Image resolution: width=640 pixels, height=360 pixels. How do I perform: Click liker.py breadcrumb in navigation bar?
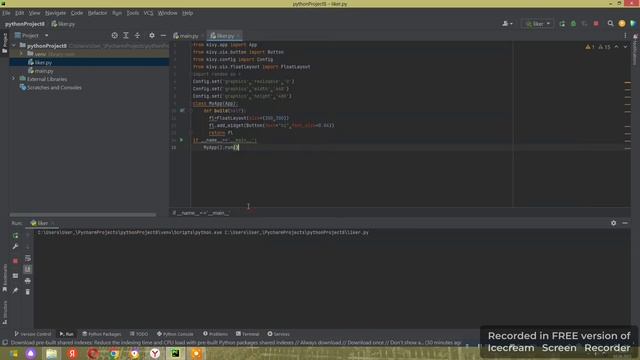click(x=63, y=24)
